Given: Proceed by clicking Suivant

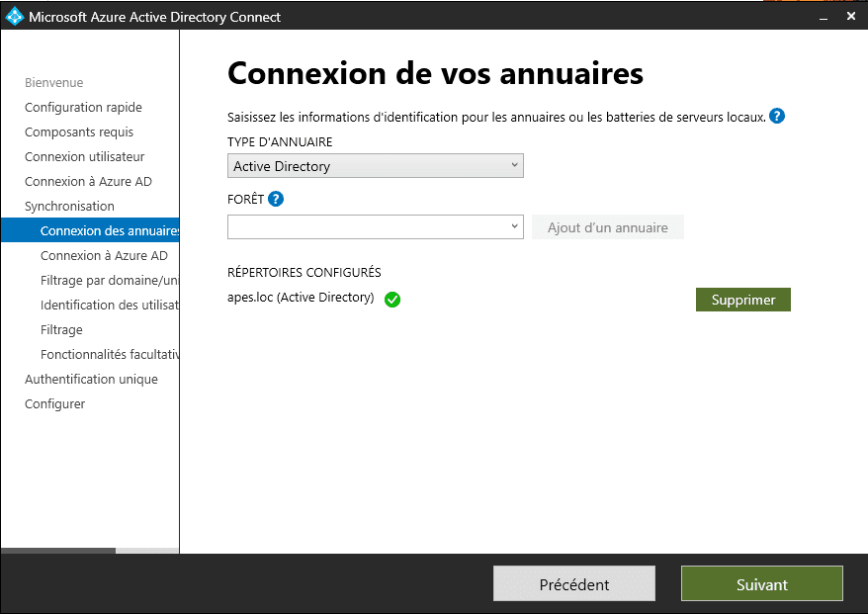Looking at the screenshot, I should click(x=761, y=583).
